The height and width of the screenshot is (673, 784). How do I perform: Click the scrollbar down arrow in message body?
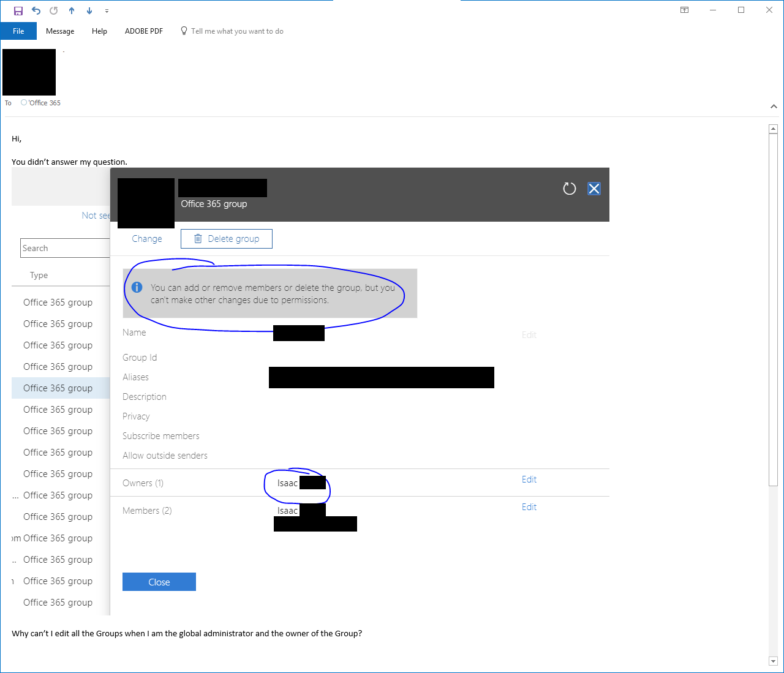point(773,661)
